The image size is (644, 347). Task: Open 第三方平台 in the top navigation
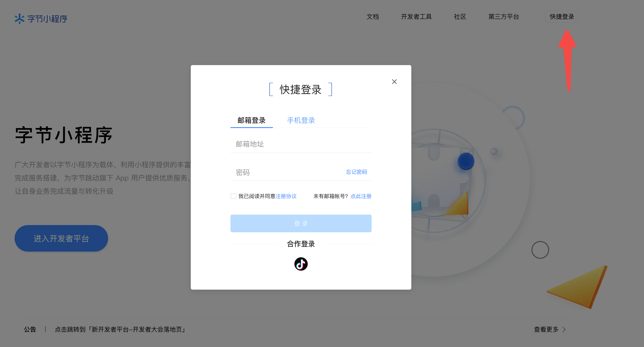(x=504, y=17)
